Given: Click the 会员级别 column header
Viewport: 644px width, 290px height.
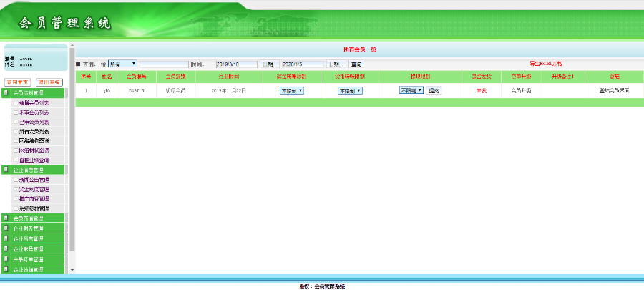Looking at the screenshot, I should pyautogui.click(x=176, y=77).
